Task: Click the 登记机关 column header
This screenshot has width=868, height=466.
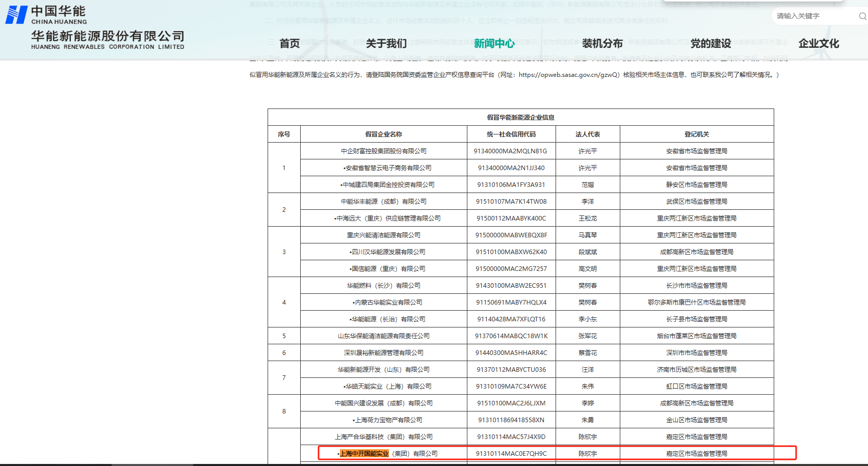Action: click(x=697, y=134)
